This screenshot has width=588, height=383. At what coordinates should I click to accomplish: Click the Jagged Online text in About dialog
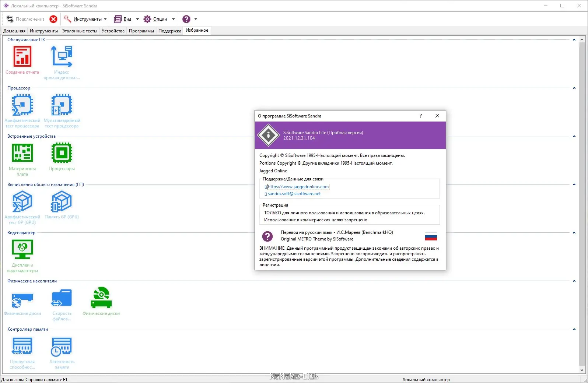click(273, 171)
